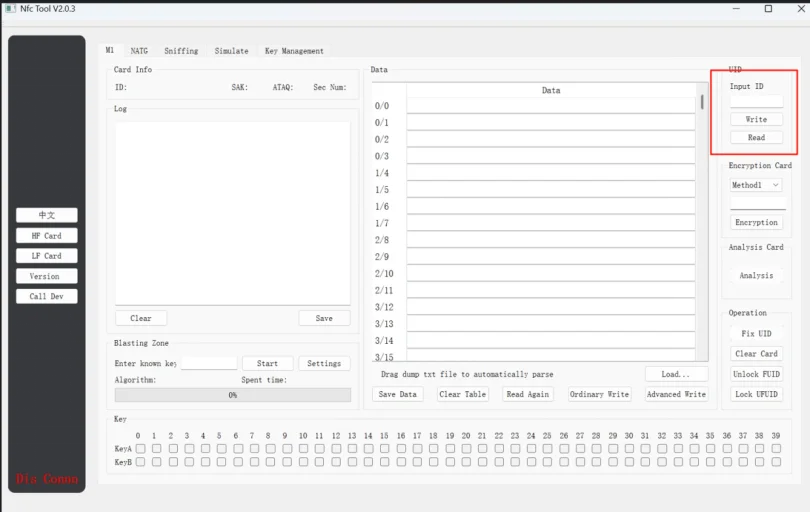Click Lock UFUID button

coord(756,394)
